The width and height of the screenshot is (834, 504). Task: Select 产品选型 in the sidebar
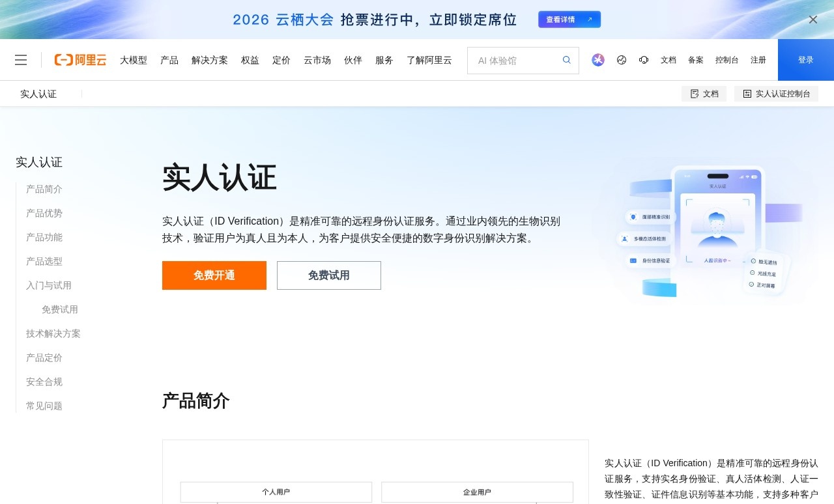[44, 261]
